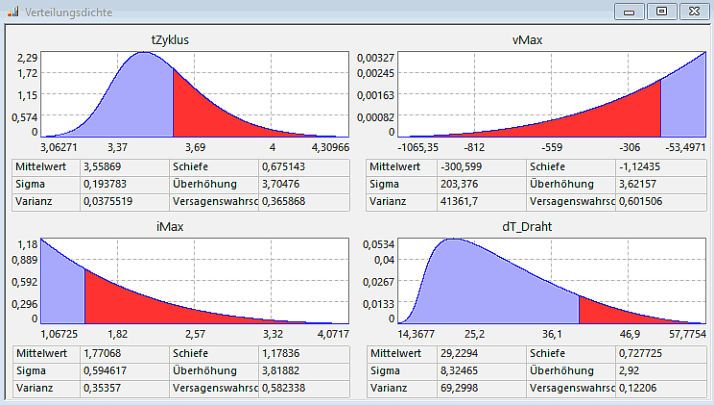Click the dT_Draht chart heading
The image size is (714, 405).
[526, 226]
